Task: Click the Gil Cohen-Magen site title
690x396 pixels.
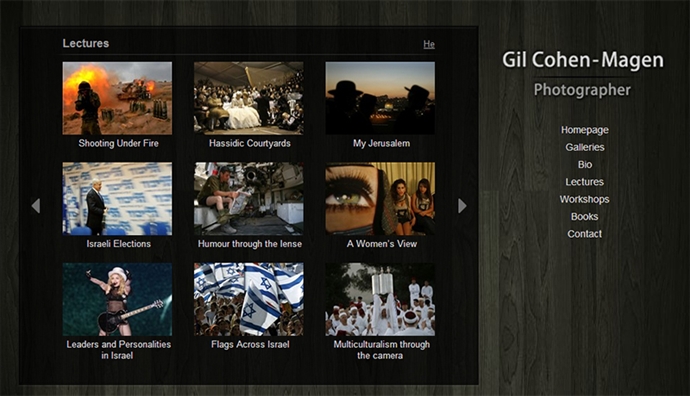Action: (x=583, y=60)
